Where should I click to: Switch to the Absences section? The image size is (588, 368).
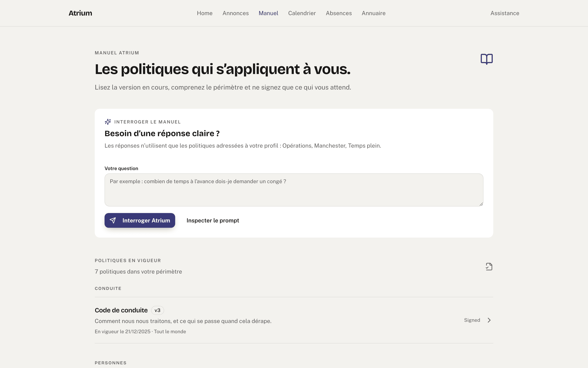tap(339, 13)
